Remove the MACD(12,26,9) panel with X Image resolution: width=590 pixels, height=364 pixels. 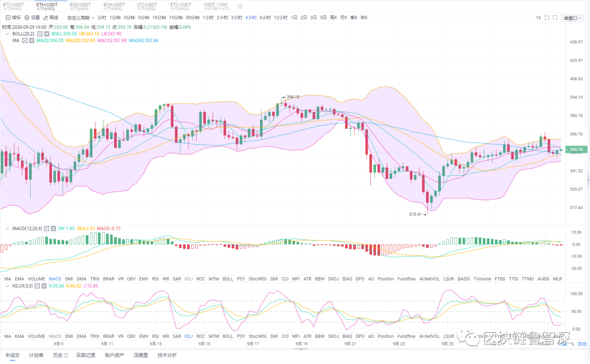click(54, 228)
